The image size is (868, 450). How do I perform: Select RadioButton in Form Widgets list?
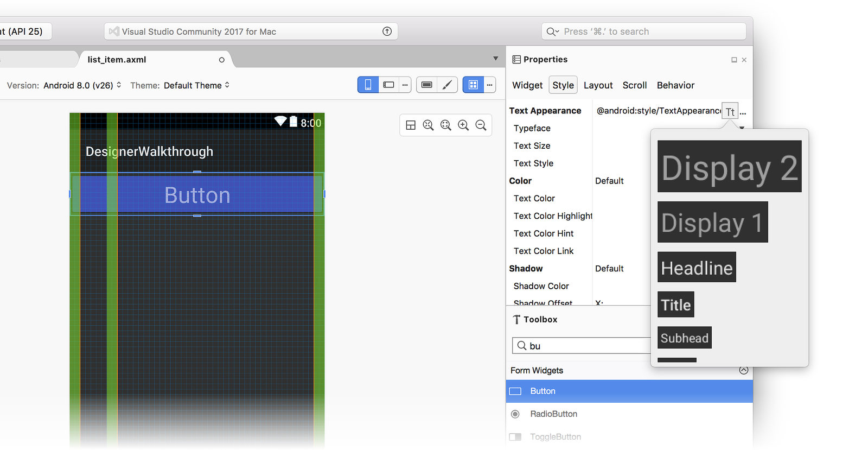[x=629, y=414]
